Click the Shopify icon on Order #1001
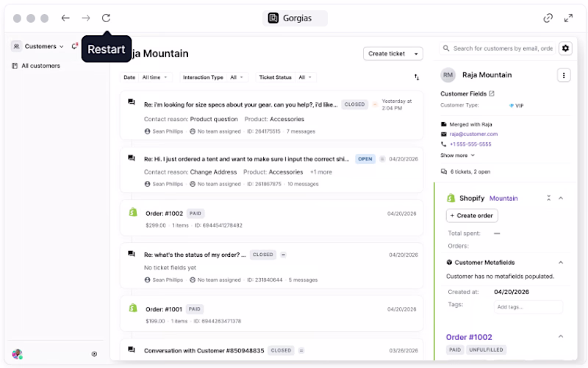 click(133, 308)
